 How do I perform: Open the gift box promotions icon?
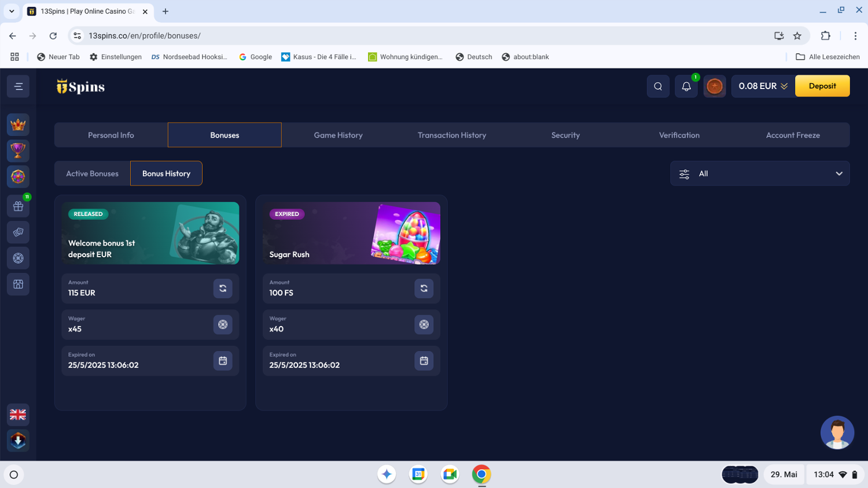pyautogui.click(x=18, y=206)
